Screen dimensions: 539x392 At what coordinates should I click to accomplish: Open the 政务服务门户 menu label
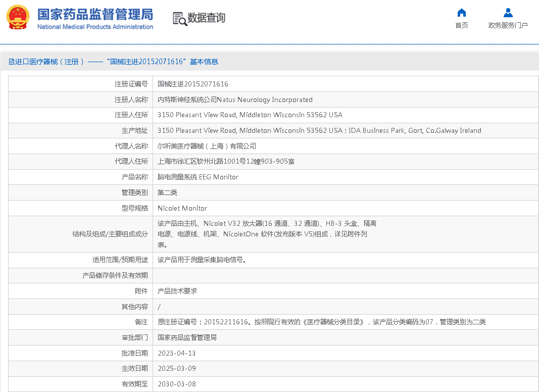tap(508, 25)
